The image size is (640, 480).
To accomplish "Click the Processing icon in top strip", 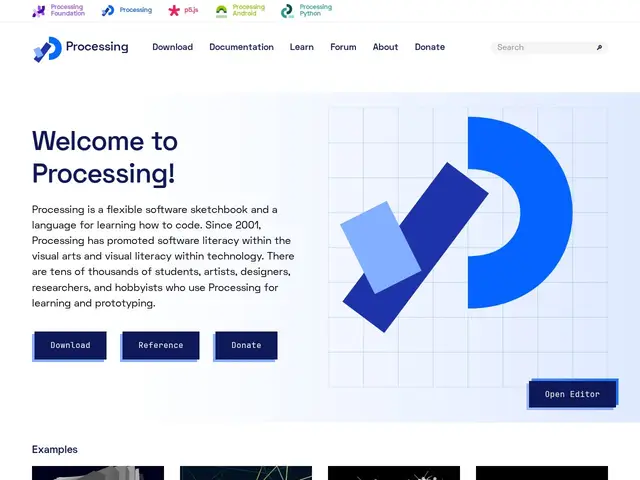I will tap(108, 11).
